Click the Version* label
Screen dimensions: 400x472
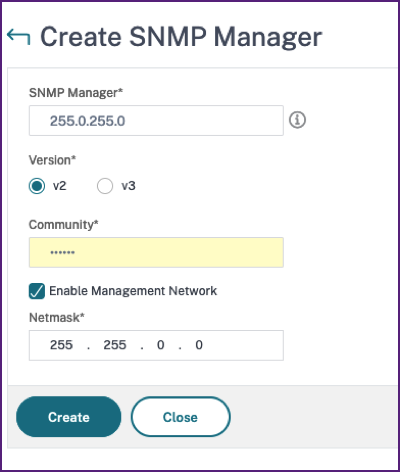[x=52, y=160]
